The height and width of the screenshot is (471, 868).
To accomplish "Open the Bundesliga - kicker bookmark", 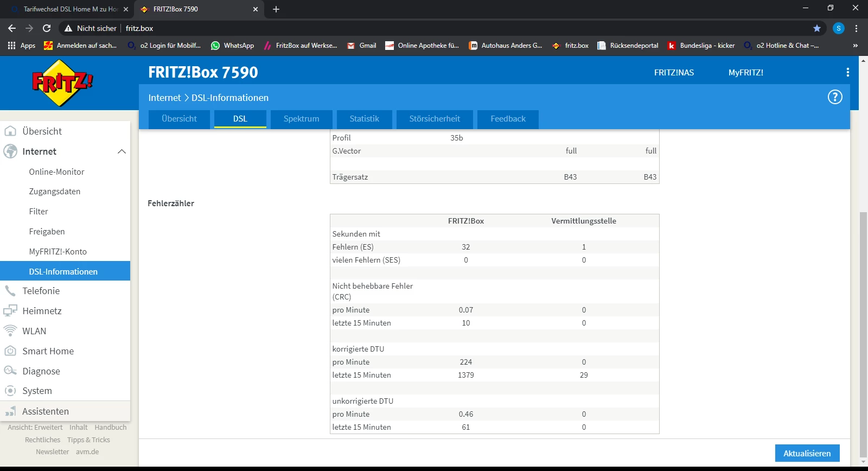I will (701, 46).
